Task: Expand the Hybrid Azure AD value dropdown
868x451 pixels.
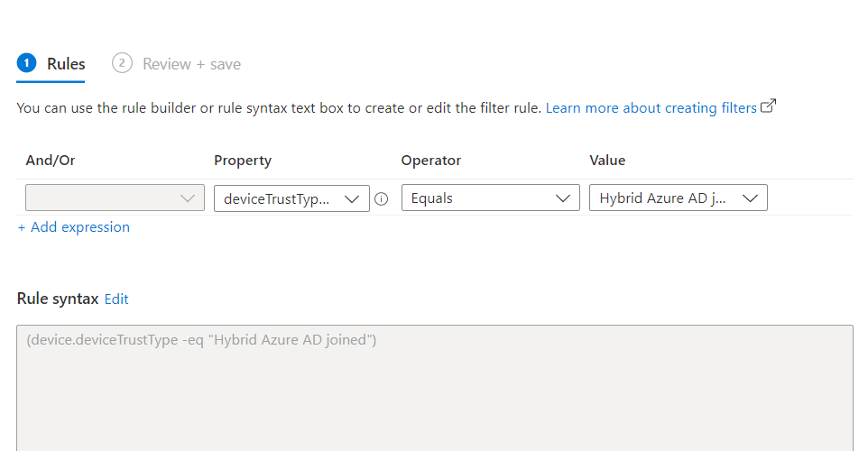Action: point(679,198)
